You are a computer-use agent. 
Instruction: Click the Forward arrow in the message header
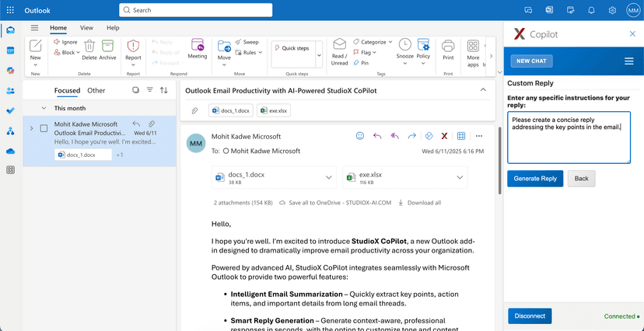412,136
